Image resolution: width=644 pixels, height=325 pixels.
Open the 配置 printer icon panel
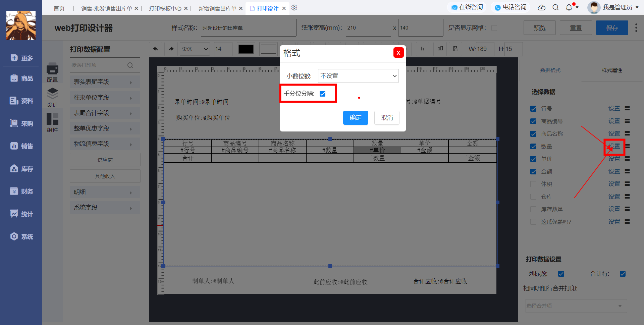52,72
